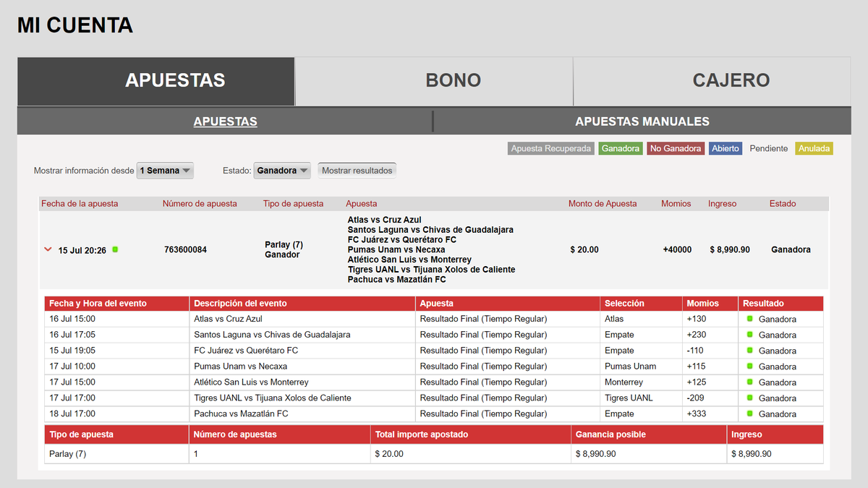
Task: Click the 'Número de apuesta' column header
Action: pyautogui.click(x=200, y=204)
